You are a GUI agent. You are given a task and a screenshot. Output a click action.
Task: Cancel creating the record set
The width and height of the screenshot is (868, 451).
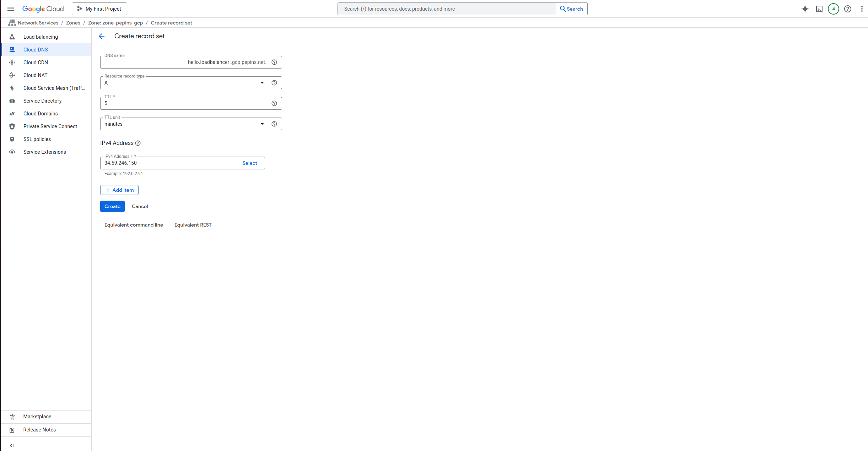pos(140,206)
